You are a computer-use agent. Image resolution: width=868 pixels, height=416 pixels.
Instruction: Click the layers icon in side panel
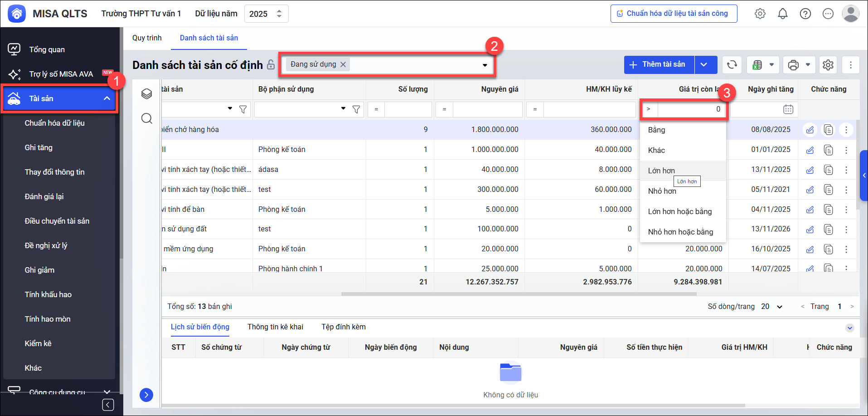146,94
